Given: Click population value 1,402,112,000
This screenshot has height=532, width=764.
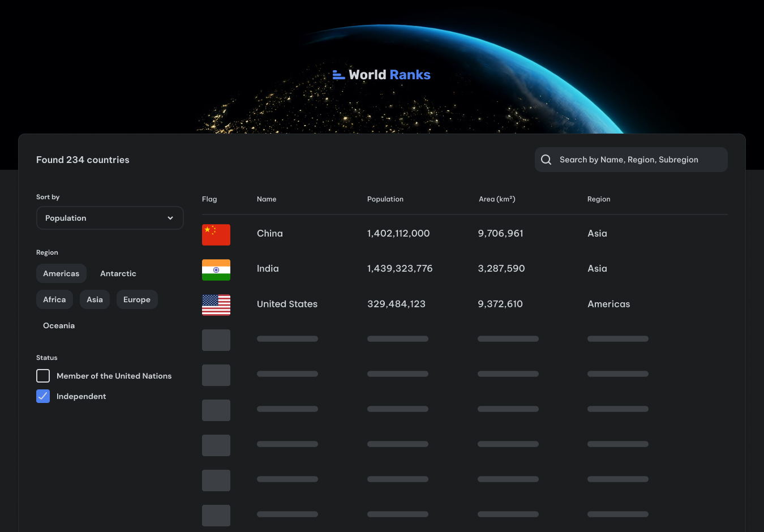Looking at the screenshot, I should click(398, 233).
